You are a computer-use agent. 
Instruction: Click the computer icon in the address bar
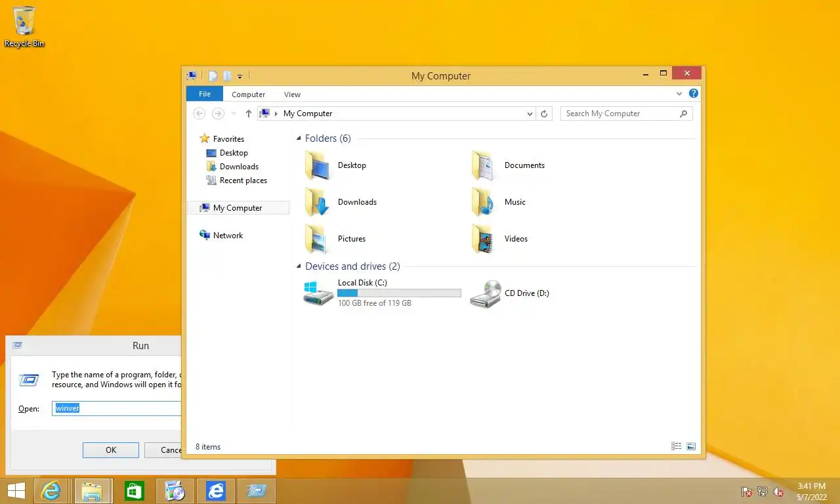[x=264, y=114]
